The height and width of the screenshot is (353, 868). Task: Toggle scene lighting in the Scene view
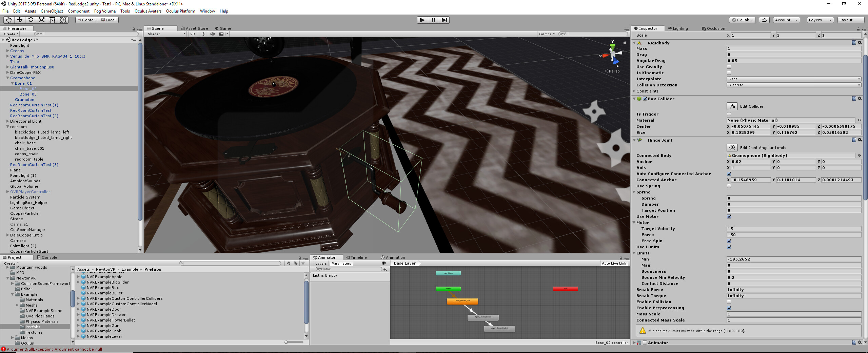click(x=203, y=34)
